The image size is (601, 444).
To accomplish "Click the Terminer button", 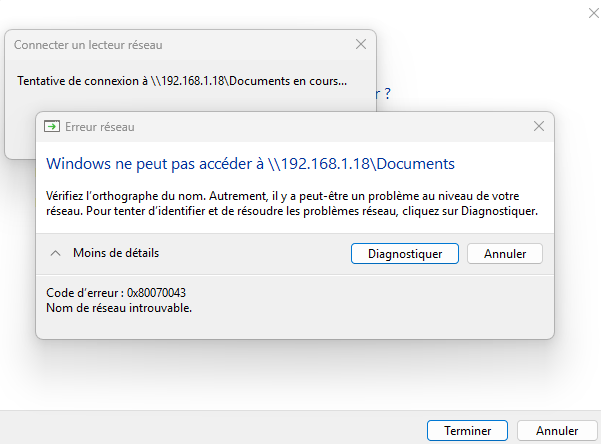I will point(468,431).
